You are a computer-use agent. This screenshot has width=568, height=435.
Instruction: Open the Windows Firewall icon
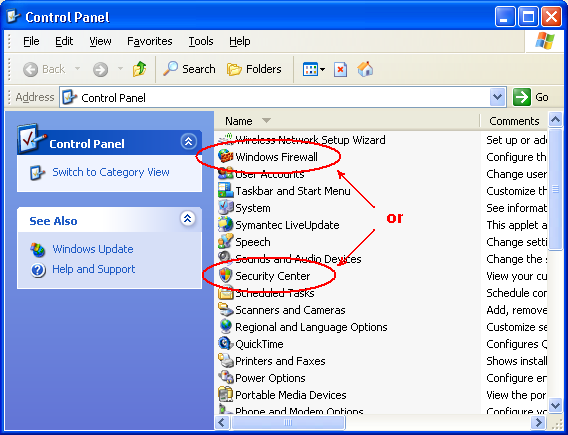tap(225, 156)
